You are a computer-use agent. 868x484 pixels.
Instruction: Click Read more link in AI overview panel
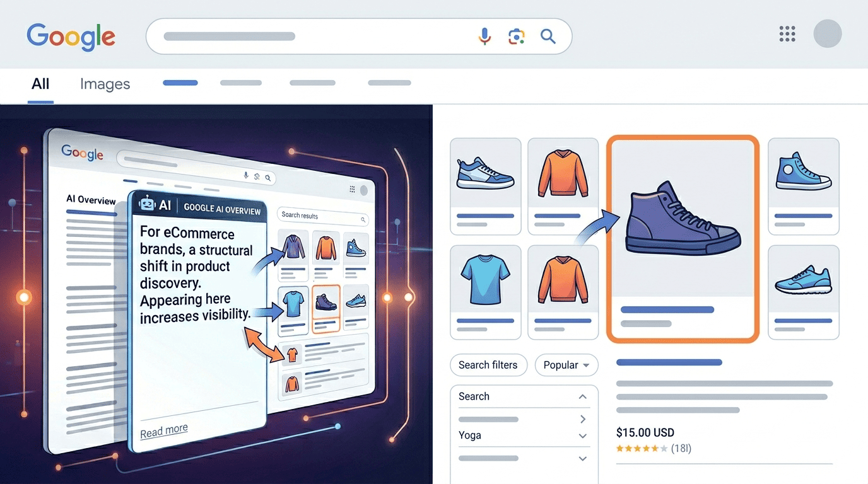pos(164,431)
